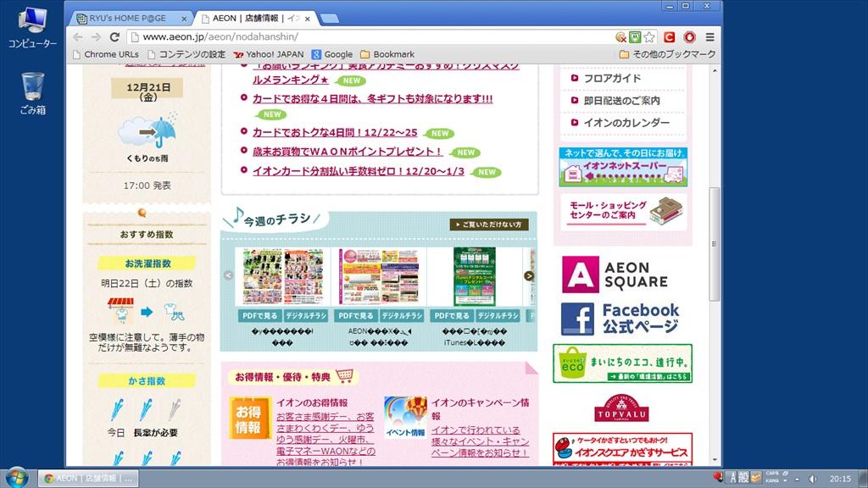Click the page vertical scrollbar thumb
Viewport: 868px width, 488px height.
coord(715,243)
